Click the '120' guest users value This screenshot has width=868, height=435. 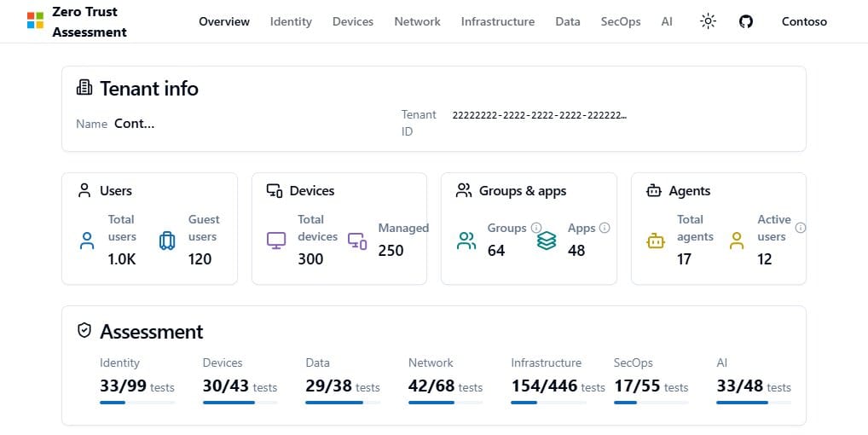200,259
